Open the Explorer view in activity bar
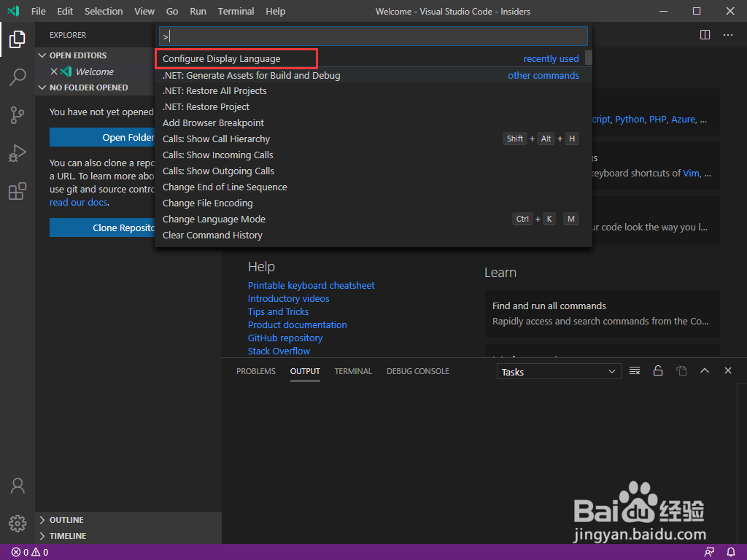747x560 pixels. tap(18, 39)
